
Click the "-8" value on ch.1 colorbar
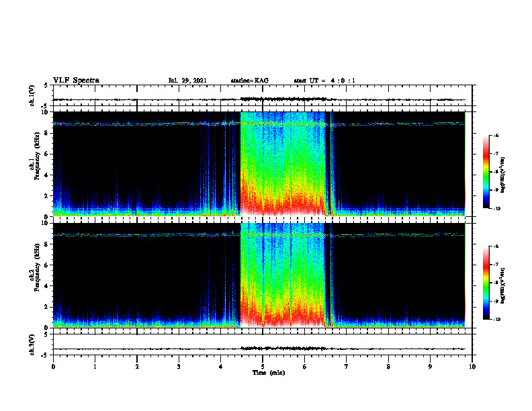point(496,172)
